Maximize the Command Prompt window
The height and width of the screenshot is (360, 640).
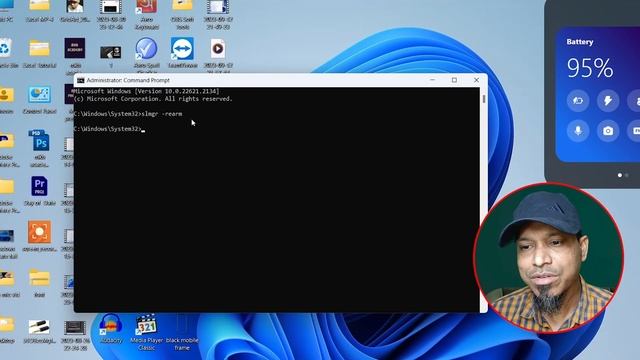(454, 80)
